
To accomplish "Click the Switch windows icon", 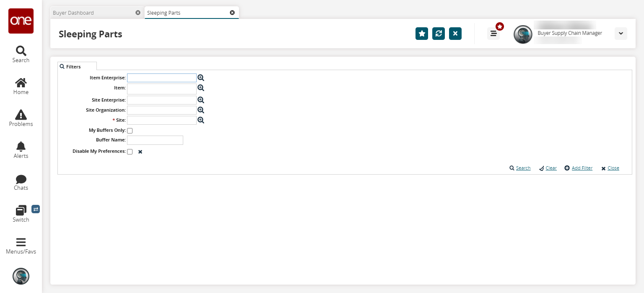I will tap(21, 210).
